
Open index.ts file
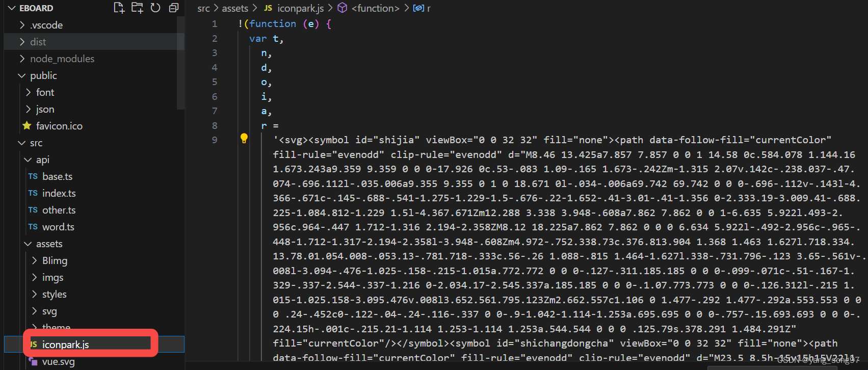(x=59, y=193)
